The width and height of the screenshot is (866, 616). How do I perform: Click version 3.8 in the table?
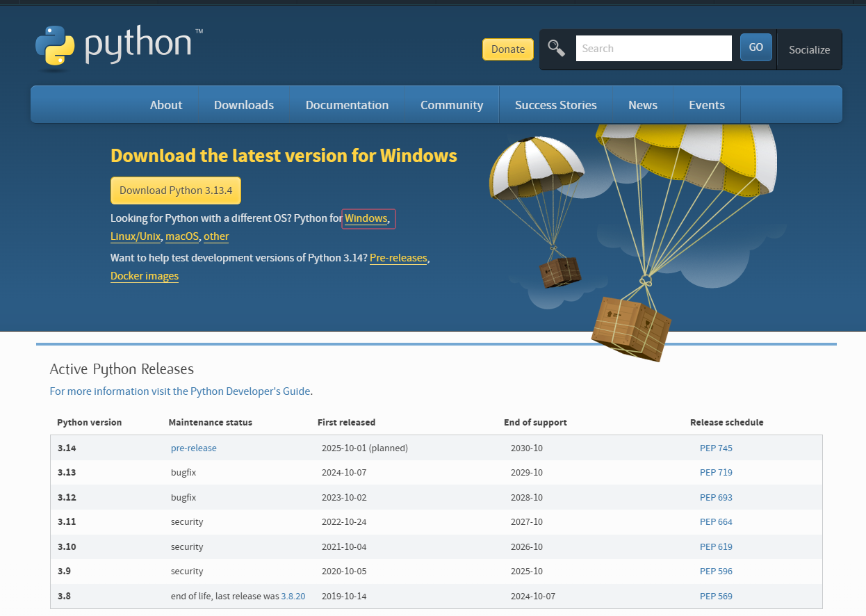[65, 597]
